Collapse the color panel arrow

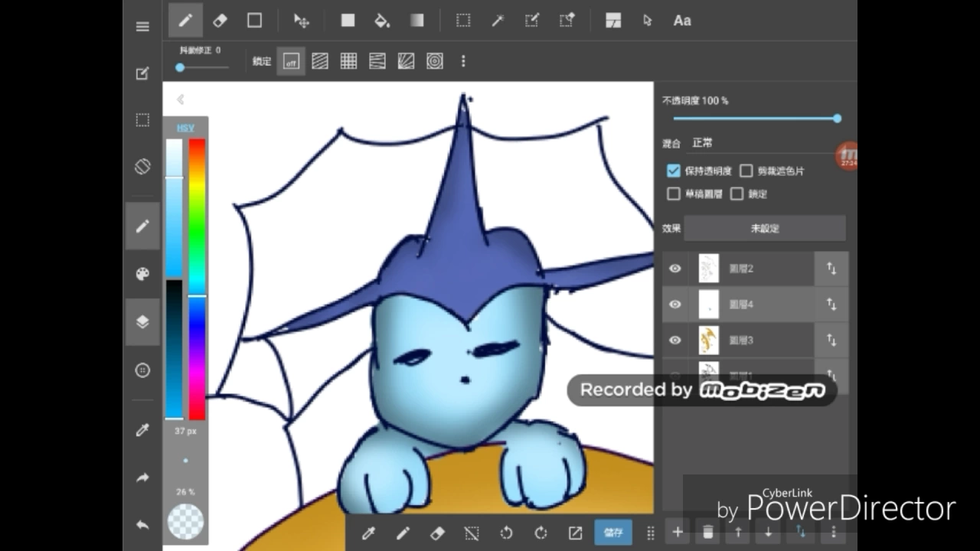coord(180,99)
